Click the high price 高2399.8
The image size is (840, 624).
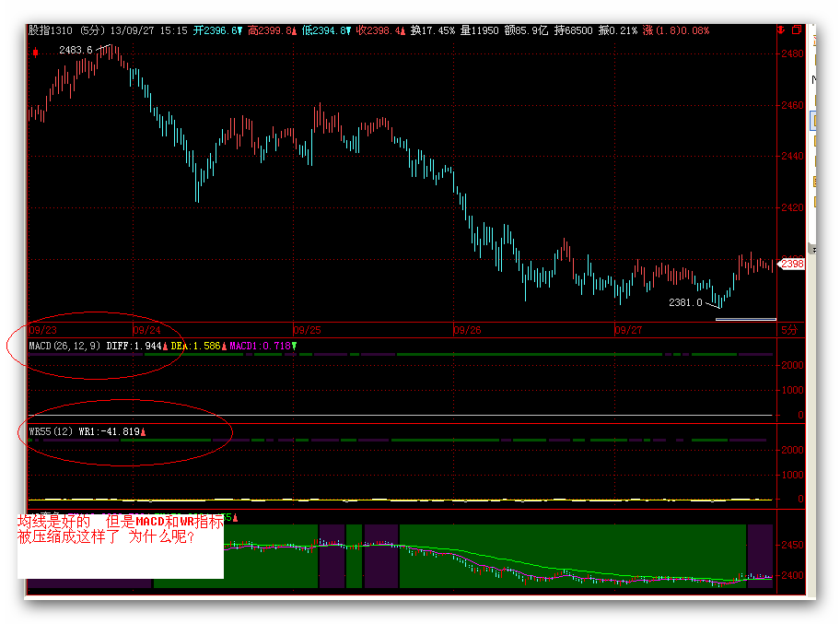click(x=272, y=30)
